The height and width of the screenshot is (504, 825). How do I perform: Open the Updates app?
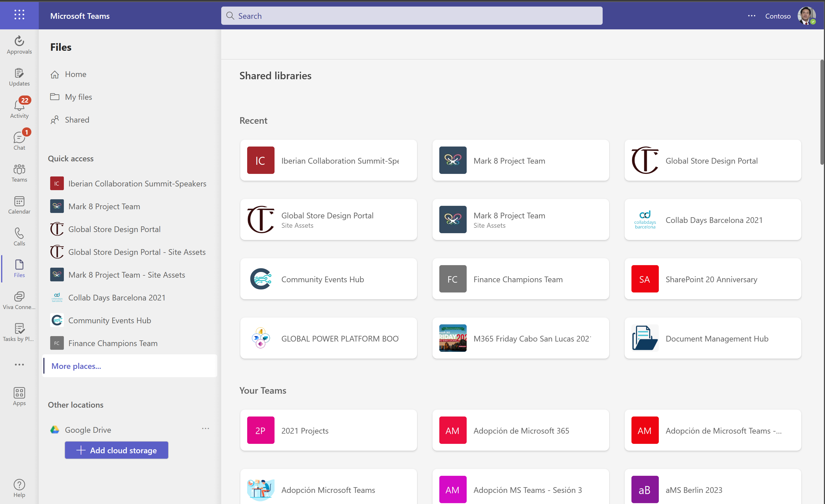[19, 77]
